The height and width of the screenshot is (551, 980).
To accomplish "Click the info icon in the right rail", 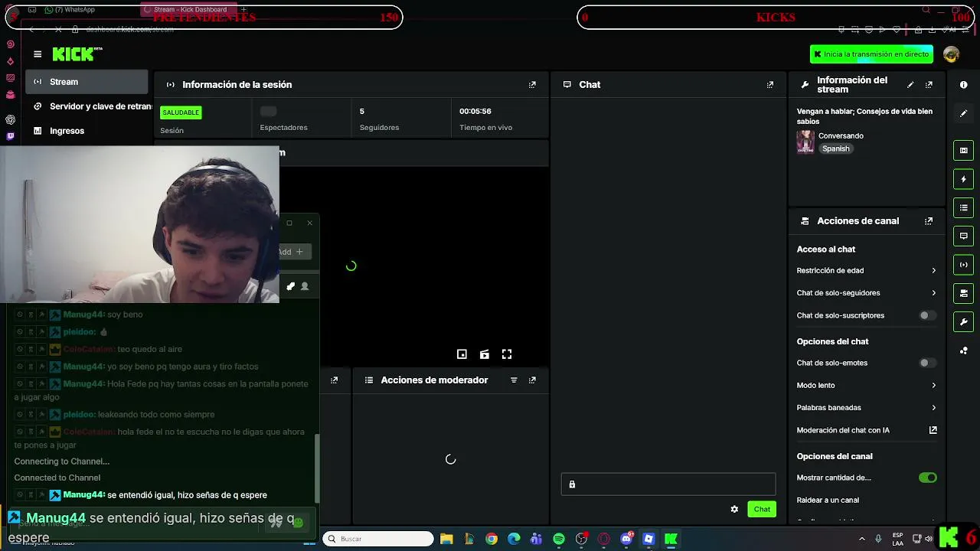I will pyautogui.click(x=964, y=85).
